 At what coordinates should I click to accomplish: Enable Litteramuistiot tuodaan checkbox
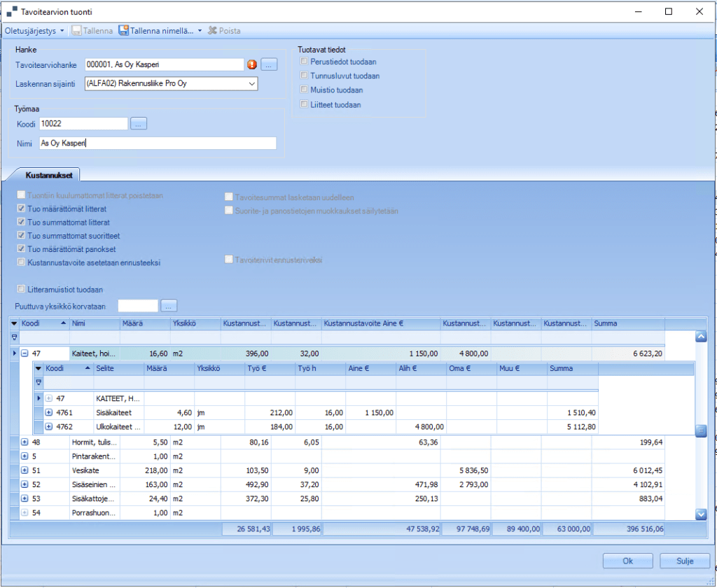coord(21,289)
